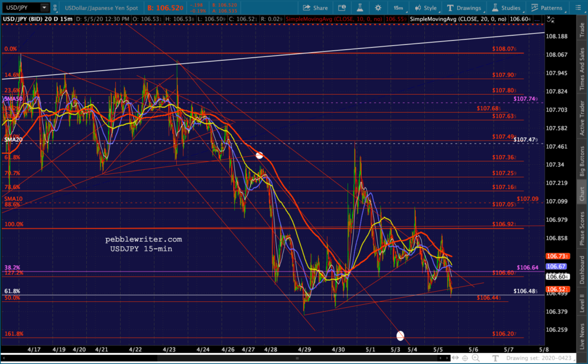Click the 161.8% Fibonacci level label

(14, 334)
